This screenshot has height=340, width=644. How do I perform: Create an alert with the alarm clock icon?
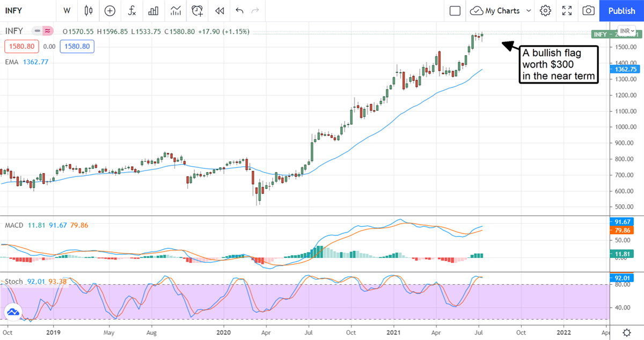point(197,11)
